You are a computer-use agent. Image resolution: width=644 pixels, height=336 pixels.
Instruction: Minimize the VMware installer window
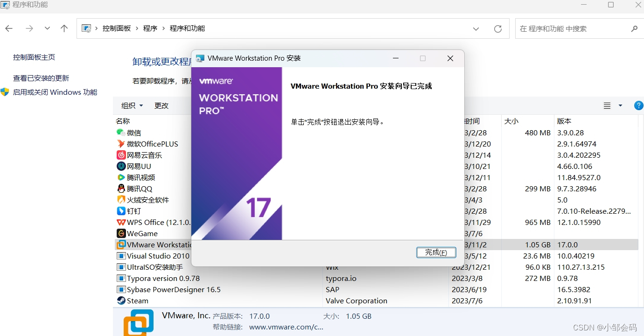click(396, 58)
